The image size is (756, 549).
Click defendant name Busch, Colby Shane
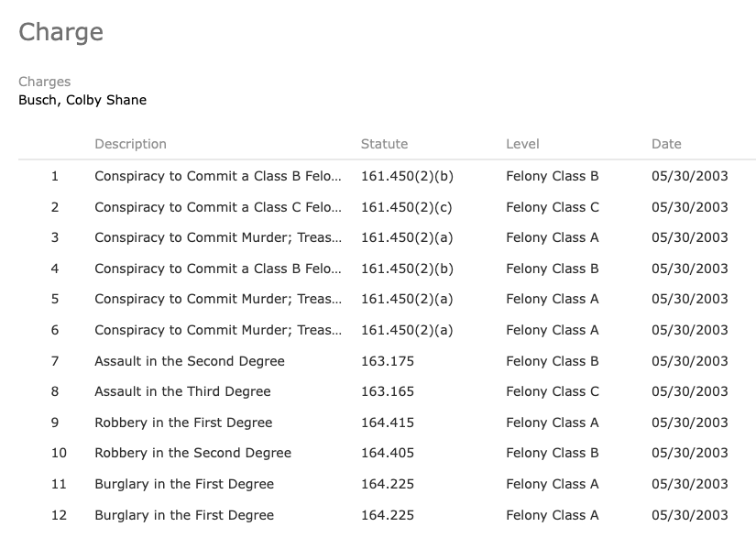82,100
